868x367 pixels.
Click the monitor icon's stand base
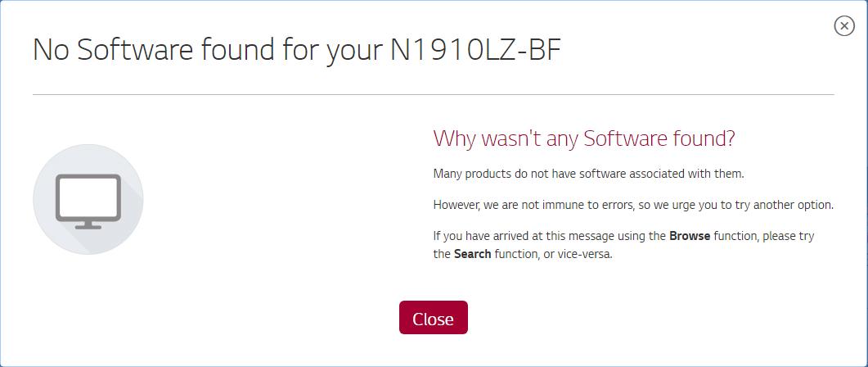(x=88, y=226)
